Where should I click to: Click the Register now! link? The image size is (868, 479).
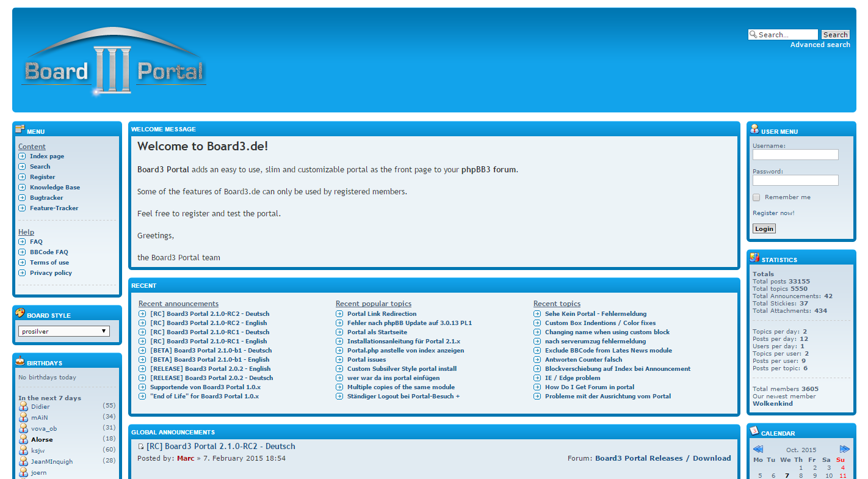click(x=773, y=213)
